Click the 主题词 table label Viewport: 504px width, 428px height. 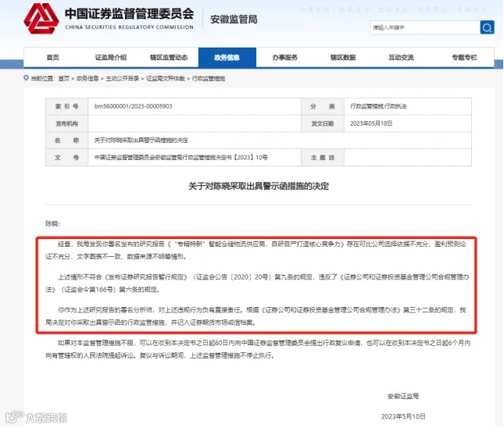(323, 158)
